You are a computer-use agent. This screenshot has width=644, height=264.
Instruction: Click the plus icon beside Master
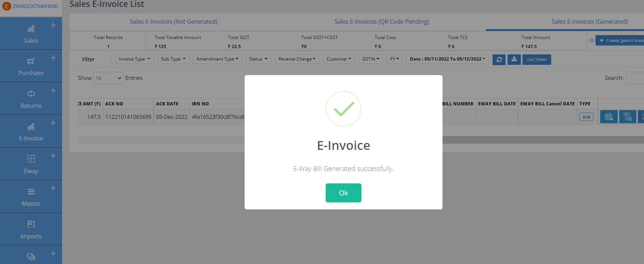[53, 188]
